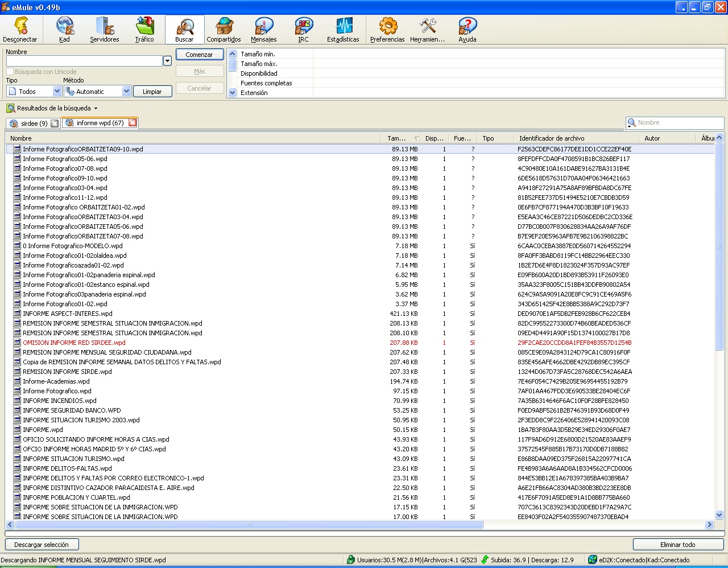The width and height of the screenshot is (728, 568).
Task: Select row OFICIO SOLICITANDO INFORME HORAS A CIAS.wpd
Action: tap(359, 439)
